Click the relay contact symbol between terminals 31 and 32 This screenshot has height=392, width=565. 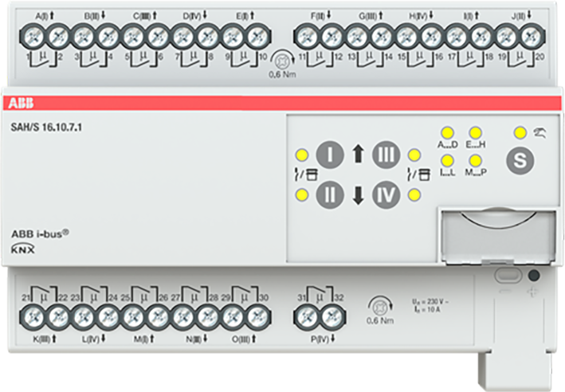(x=320, y=294)
